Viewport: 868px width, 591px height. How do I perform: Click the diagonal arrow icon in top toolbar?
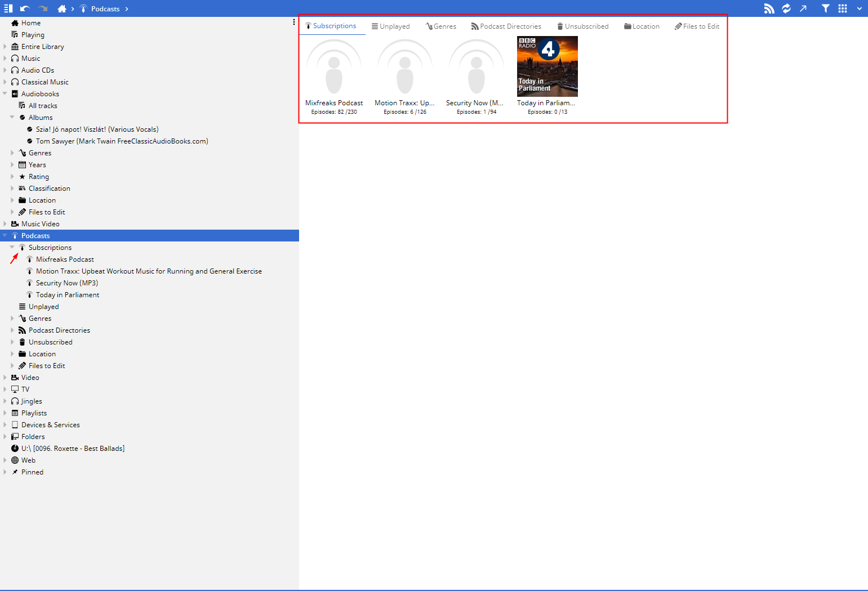click(803, 8)
